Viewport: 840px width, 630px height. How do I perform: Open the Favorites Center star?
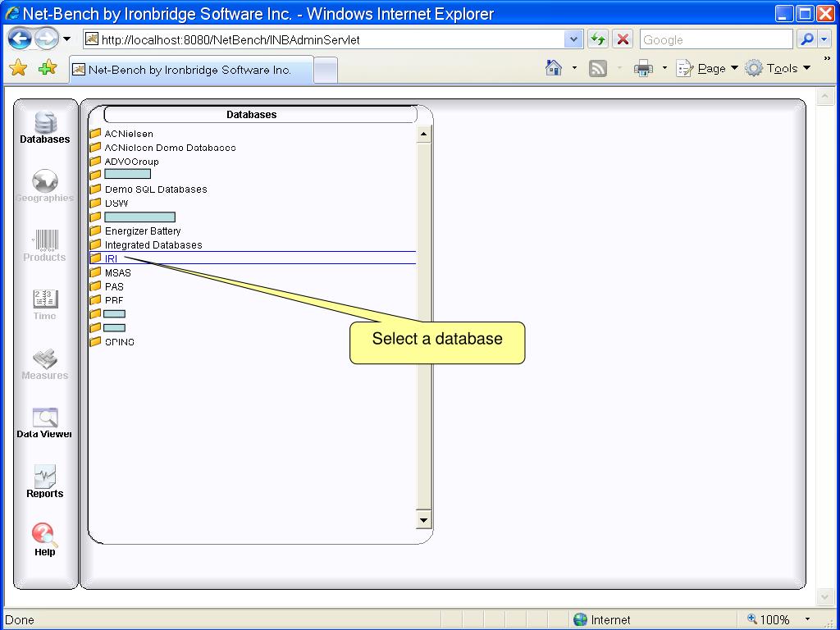(18, 68)
